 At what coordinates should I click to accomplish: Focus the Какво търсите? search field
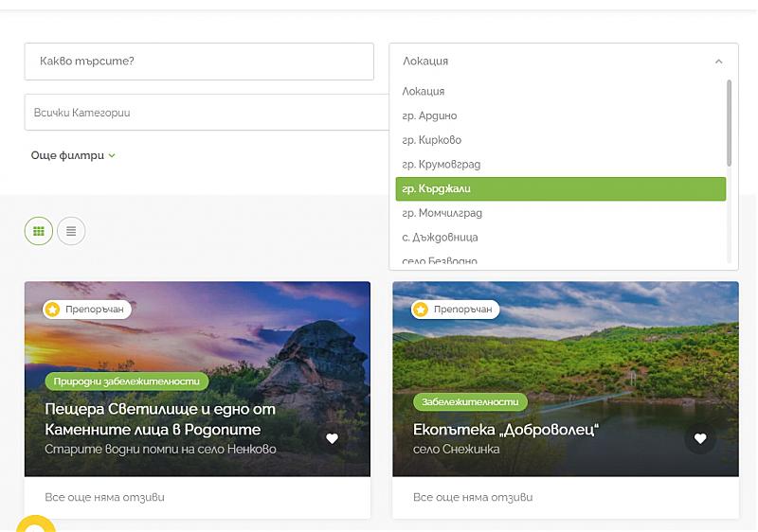[x=199, y=62]
